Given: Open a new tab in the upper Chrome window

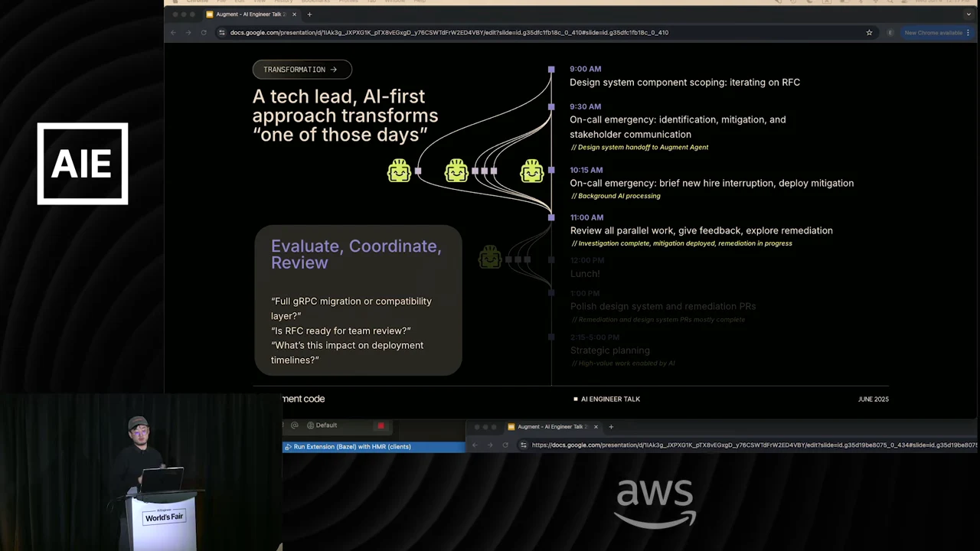Looking at the screenshot, I should tap(309, 14).
